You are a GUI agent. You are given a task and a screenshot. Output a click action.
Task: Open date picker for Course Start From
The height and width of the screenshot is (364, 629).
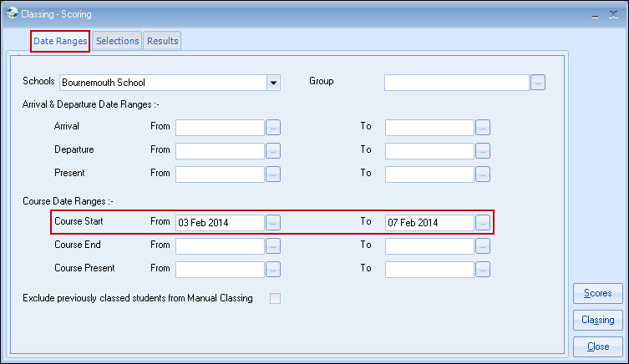[273, 223]
